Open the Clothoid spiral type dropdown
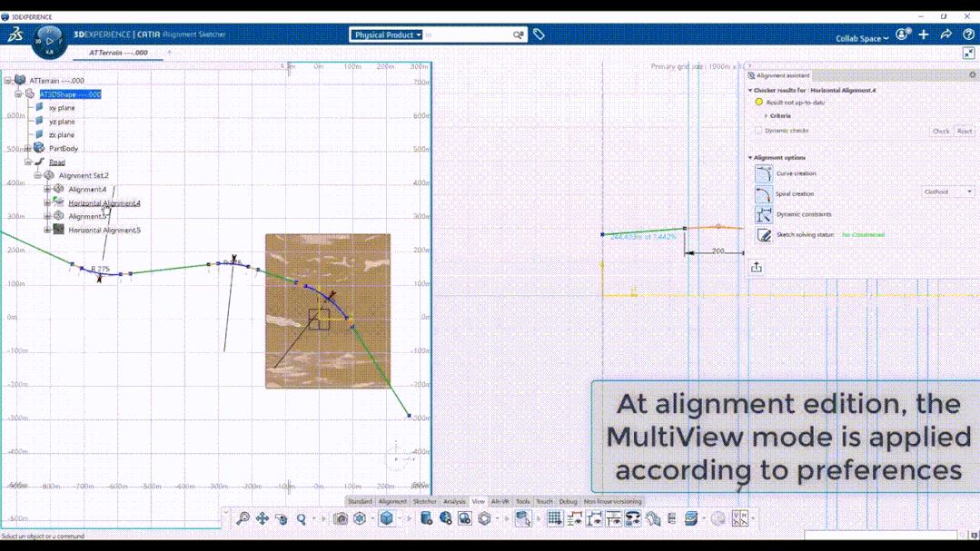The height and width of the screenshot is (551, 980). (x=948, y=192)
